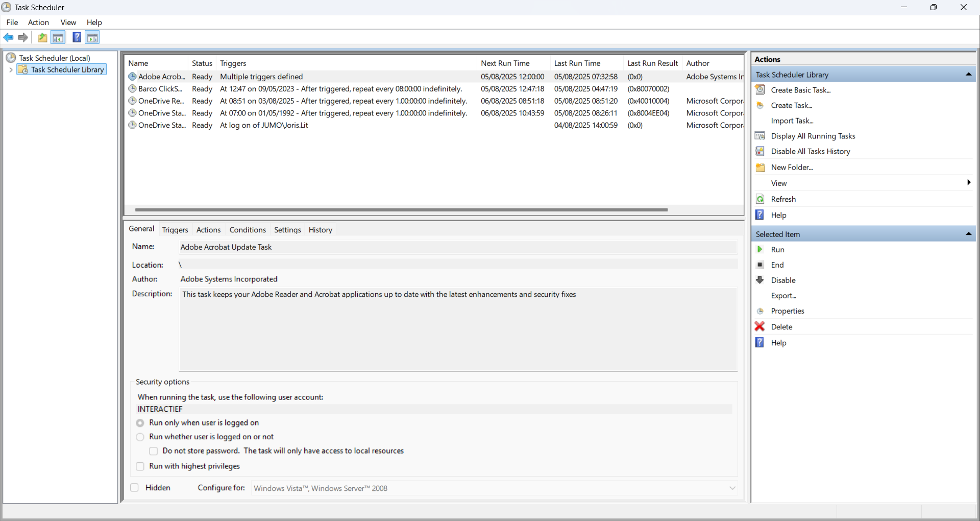The image size is (980, 521).
Task: Toggle Run with highest privileges checkbox
Action: tap(140, 466)
